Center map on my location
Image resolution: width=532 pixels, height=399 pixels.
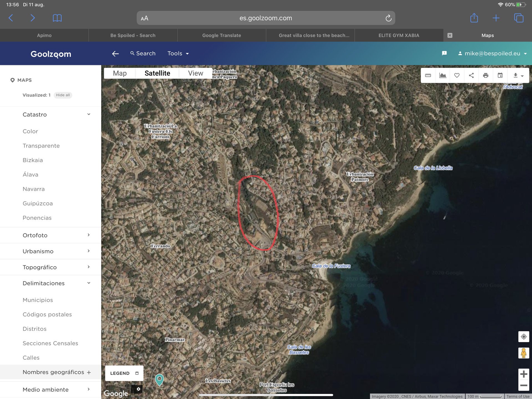click(524, 336)
